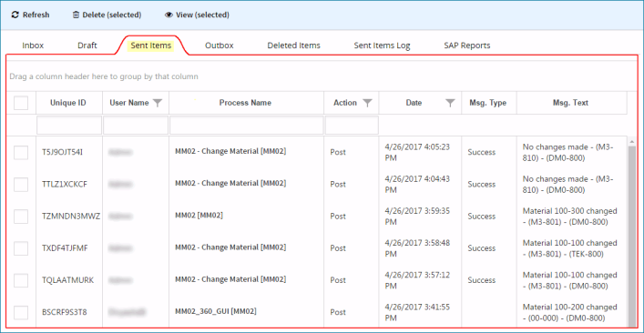The image size is (644, 333).
Task: Open the Sent Items Log tab
Action: click(382, 45)
